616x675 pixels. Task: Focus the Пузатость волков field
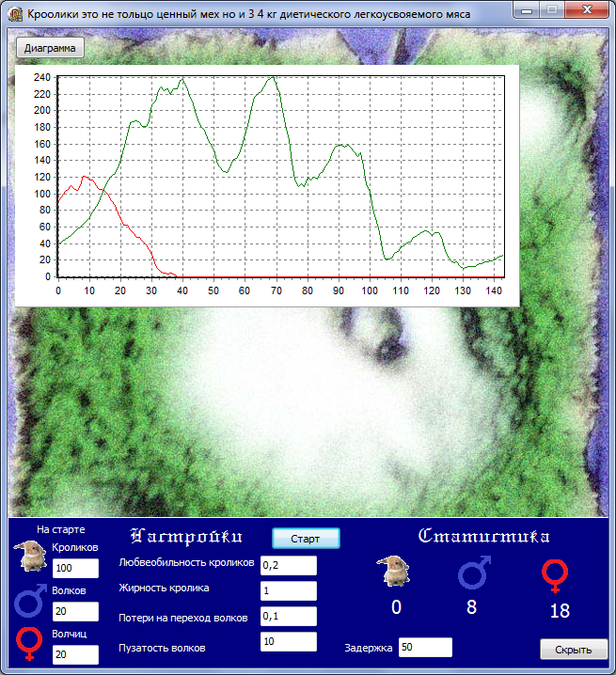[289, 641]
